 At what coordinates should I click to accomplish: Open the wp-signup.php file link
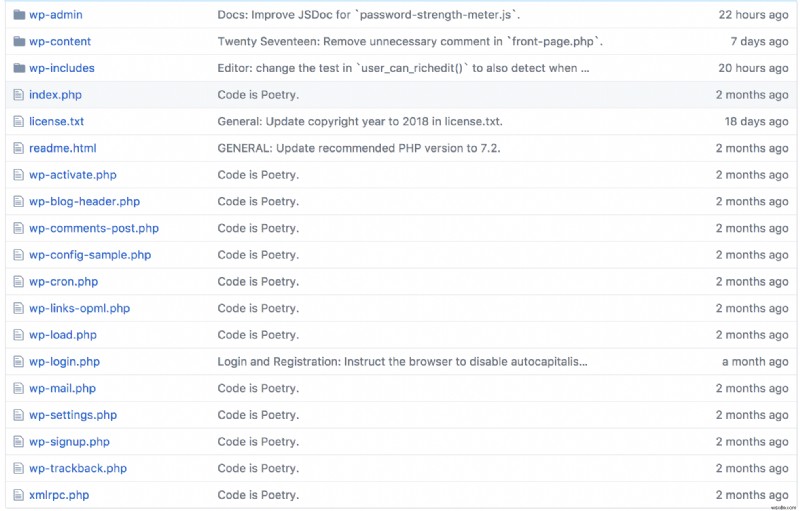pos(69,442)
